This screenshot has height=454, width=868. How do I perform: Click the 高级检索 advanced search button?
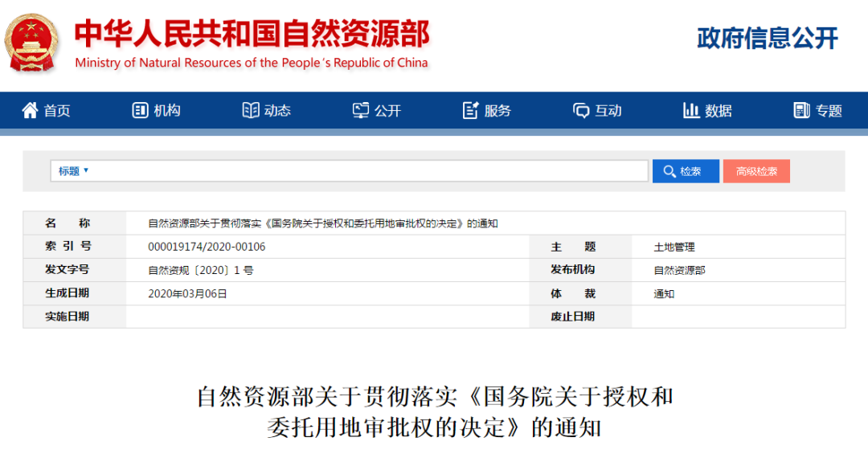pos(756,171)
